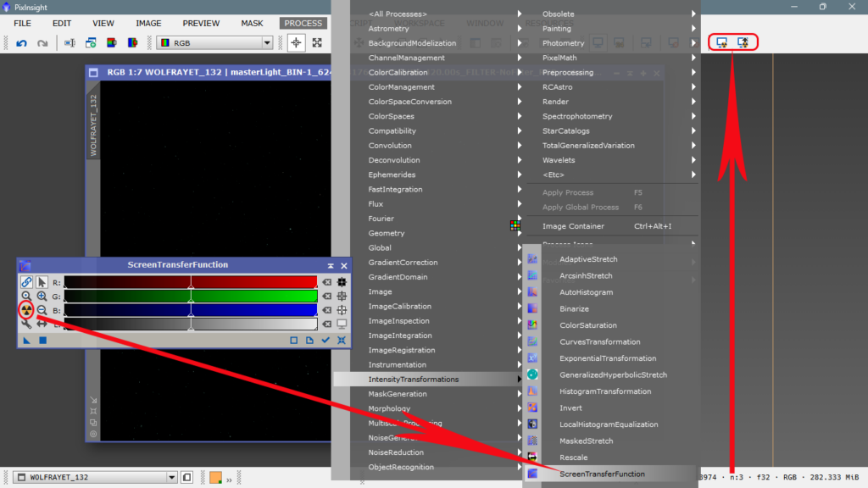Open the FILE menu
Screen dimensions: 868x488
(23, 23)
